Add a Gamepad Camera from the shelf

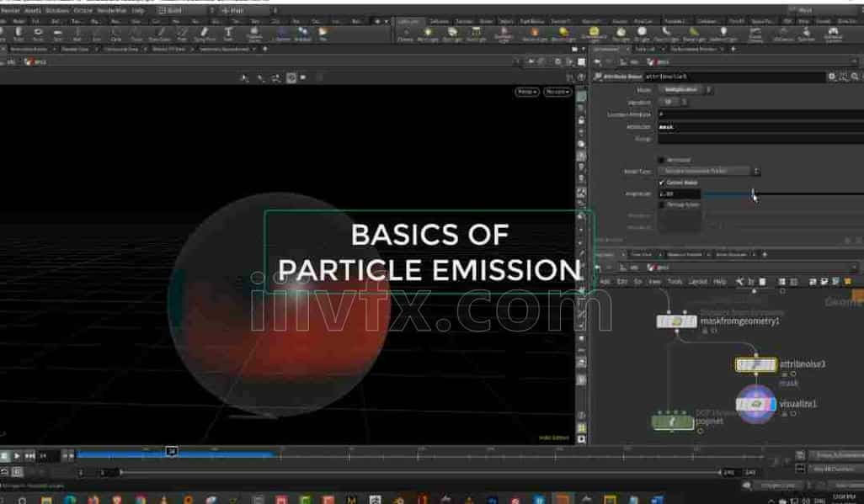coord(833,34)
